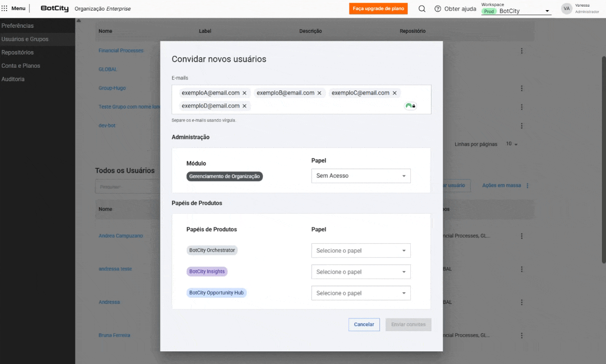
Task: Click inside the E-mails input field
Action: point(324,106)
